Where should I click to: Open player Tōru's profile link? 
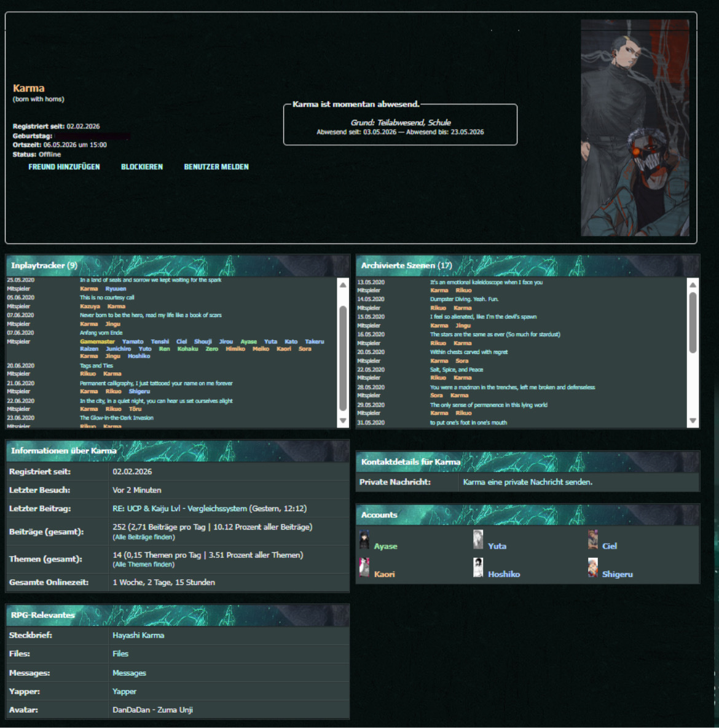(135, 410)
